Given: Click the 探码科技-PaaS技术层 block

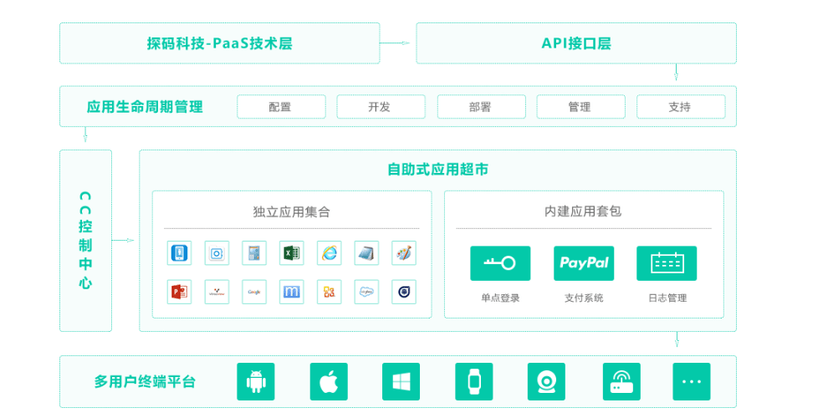Looking at the screenshot, I should 220,43.
